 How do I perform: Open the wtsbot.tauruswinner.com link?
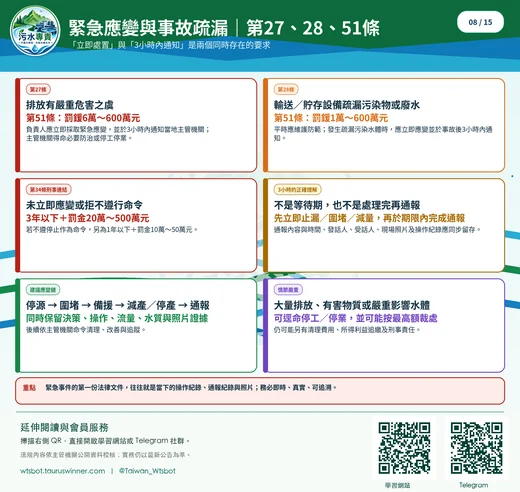62,471
